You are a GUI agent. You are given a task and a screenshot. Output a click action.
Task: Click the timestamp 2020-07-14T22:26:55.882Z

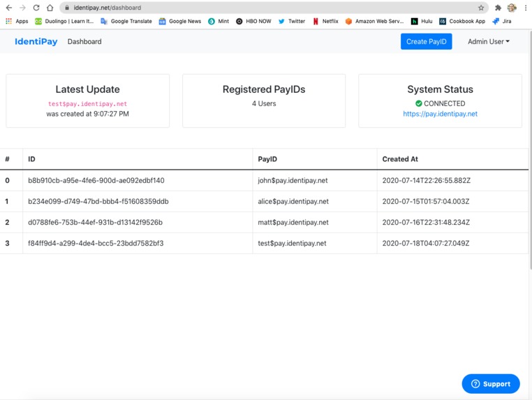(x=426, y=181)
